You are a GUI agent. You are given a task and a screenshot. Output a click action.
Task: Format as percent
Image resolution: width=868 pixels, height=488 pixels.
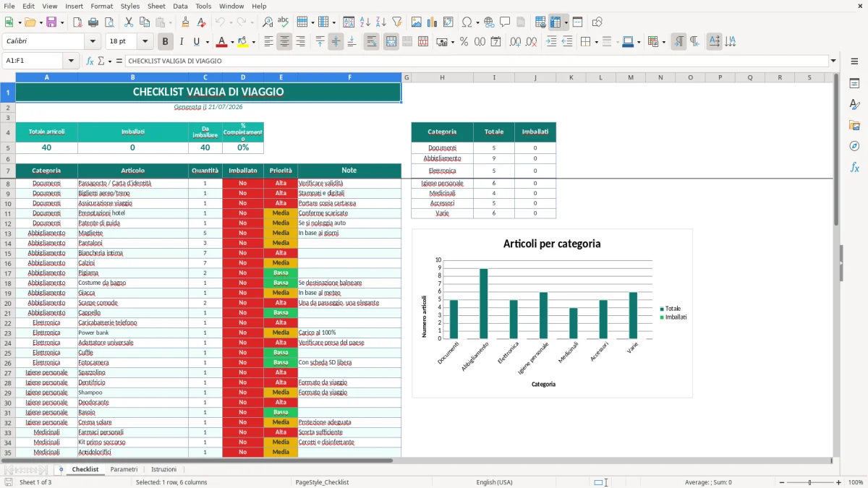464,42
